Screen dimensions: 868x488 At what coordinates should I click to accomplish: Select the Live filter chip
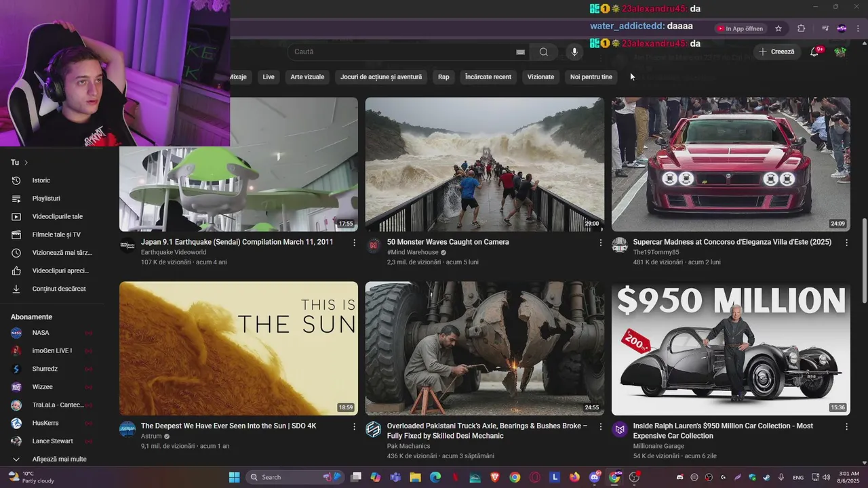[269, 77]
